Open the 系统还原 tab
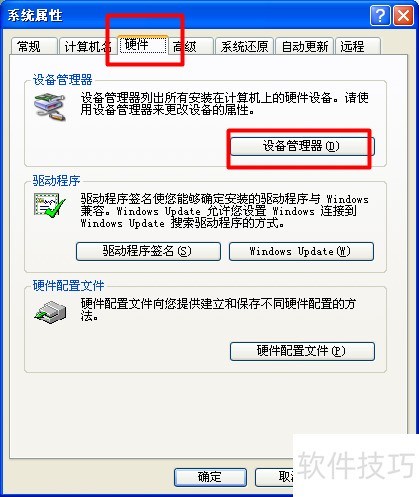Viewport: 419px width, 497px height. (244, 46)
